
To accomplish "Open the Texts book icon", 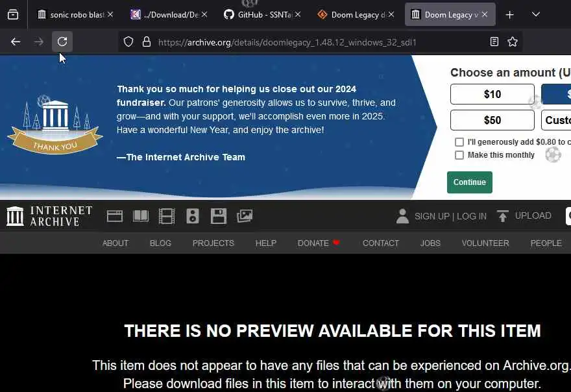I will [141, 216].
